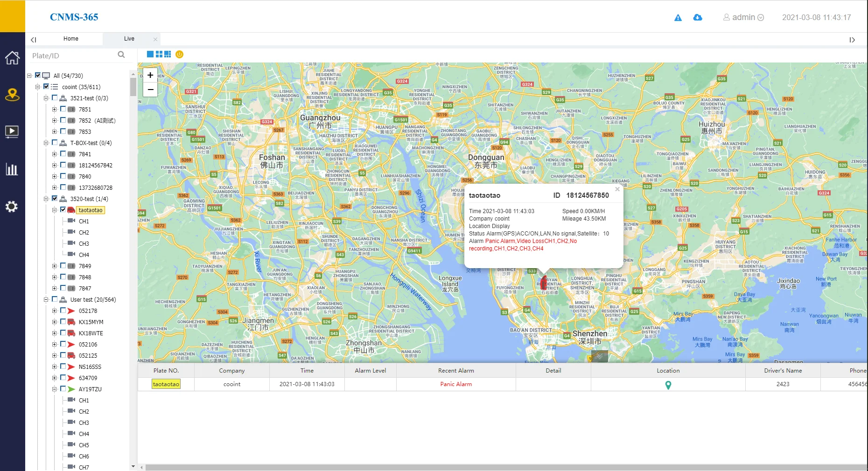
Task: Click the CH3 camera under taotaotao
Action: pos(84,244)
